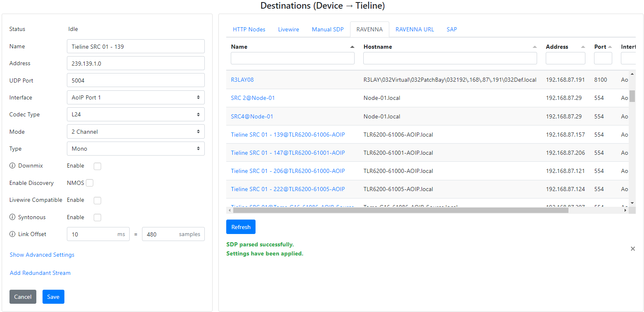Image resolution: width=644 pixels, height=312 pixels.
Task: Expand the Mode dropdown
Action: tap(135, 132)
